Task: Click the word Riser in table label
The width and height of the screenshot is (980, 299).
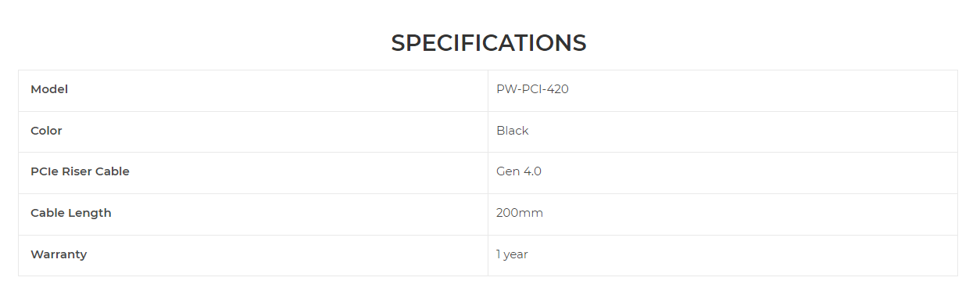Action: (77, 171)
